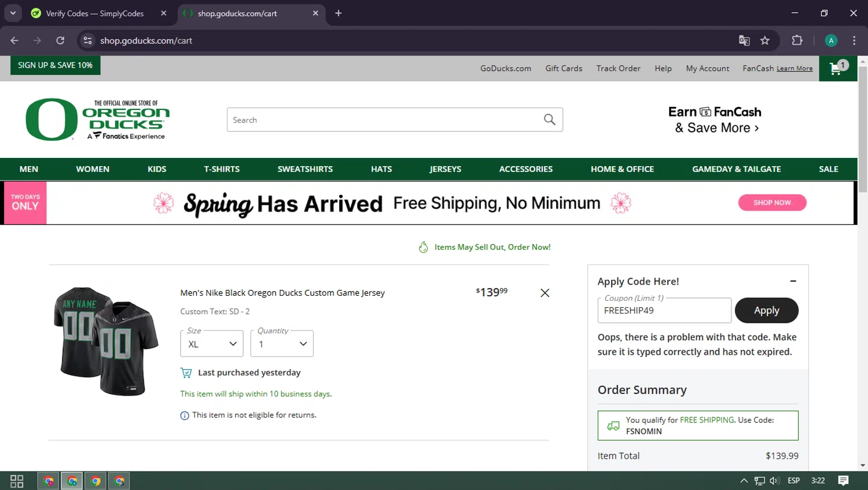This screenshot has height=490, width=868.
Task: Open the notifications icon in system tray
Action: click(843, 481)
